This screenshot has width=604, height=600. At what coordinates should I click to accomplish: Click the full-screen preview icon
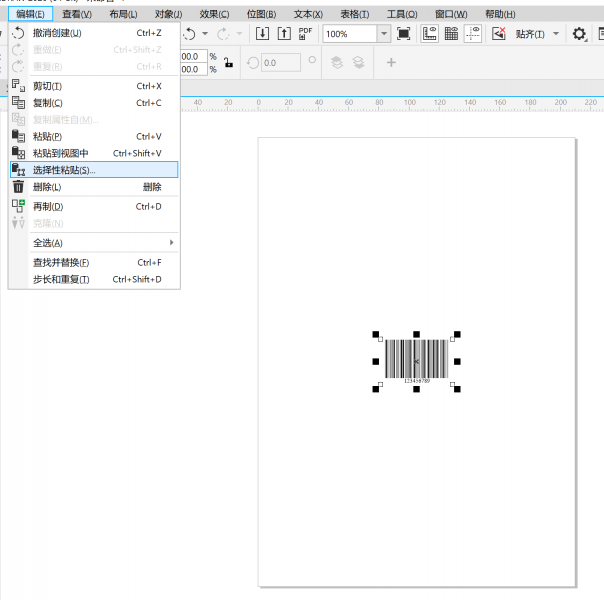pos(404,33)
